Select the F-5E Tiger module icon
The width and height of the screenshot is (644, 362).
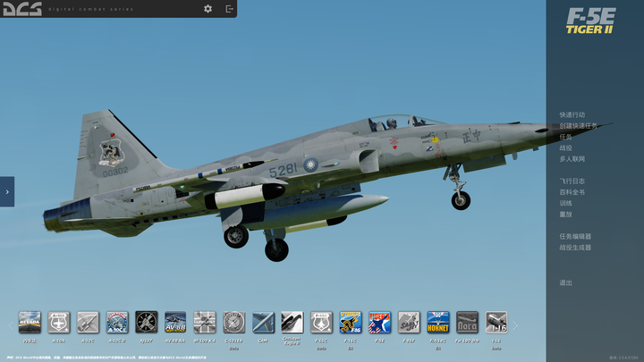(379, 322)
